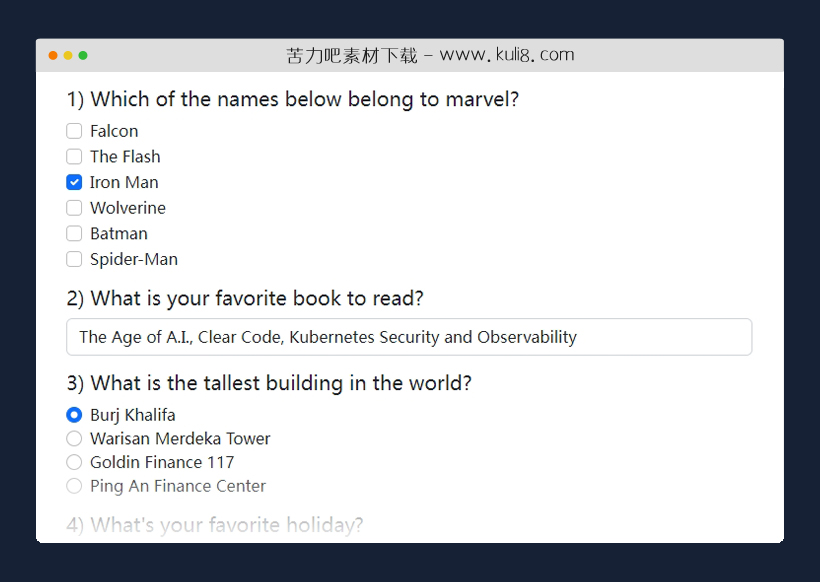Image resolution: width=820 pixels, height=582 pixels.
Task: Click the orange window dot
Action: point(53,55)
